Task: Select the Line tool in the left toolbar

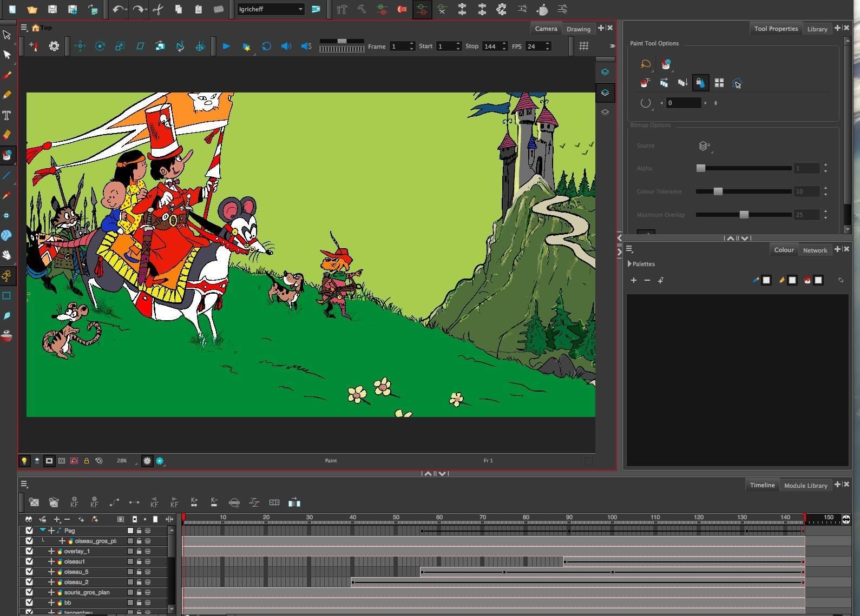Action: tap(7, 175)
